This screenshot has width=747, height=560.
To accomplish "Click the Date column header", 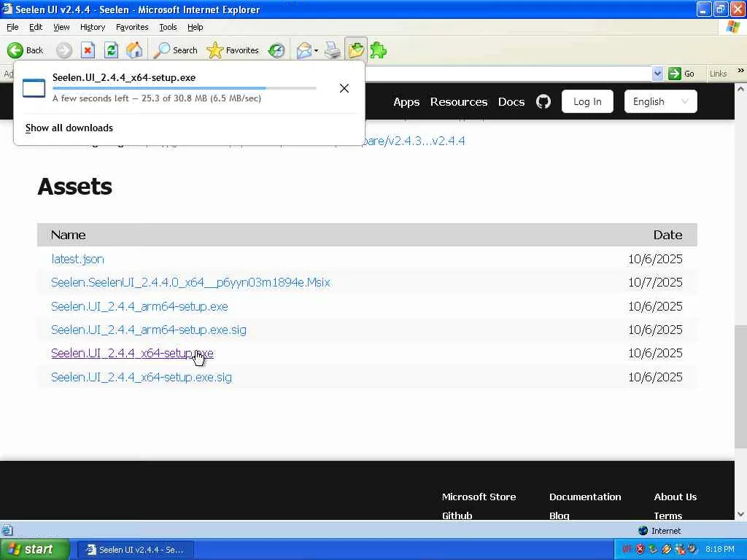I will pos(667,235).
